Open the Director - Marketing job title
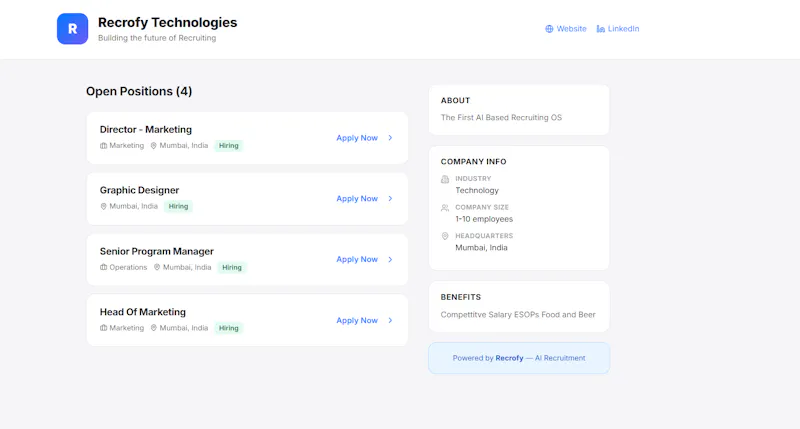Screen dimensions: 800x429 click(145, 130)
